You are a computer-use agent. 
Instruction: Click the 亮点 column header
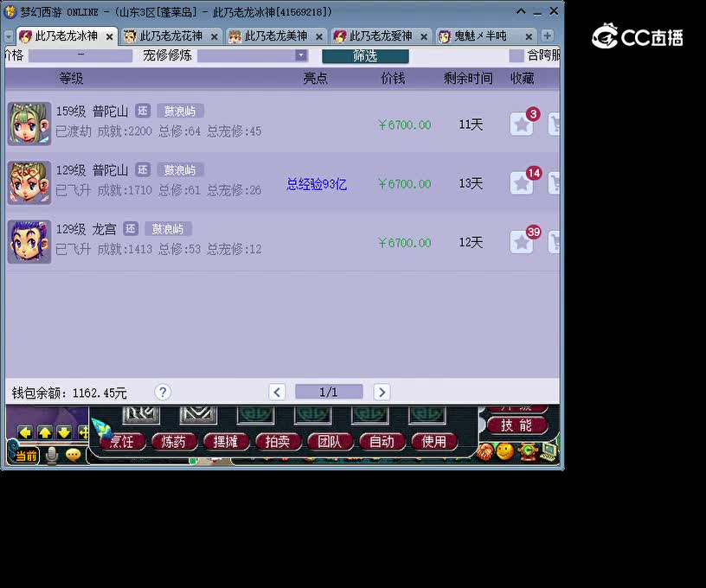(x=315, y=79)
